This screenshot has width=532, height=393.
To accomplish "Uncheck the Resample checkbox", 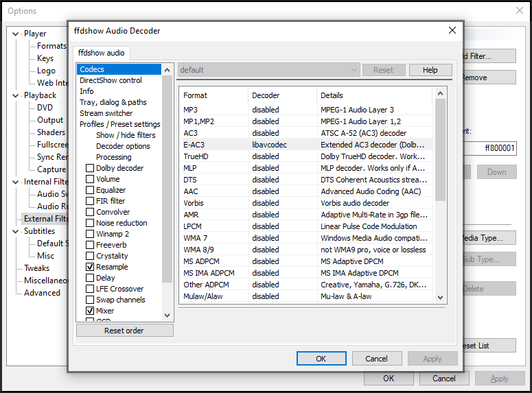I will (x=90, y=267).
